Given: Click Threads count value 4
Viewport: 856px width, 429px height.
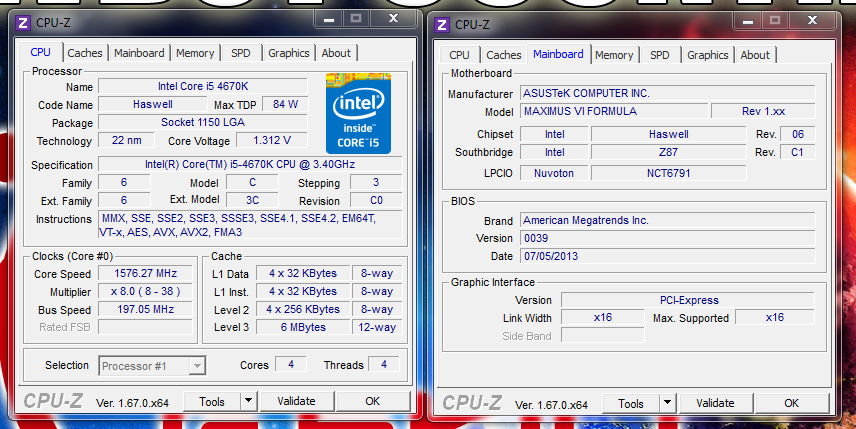Looking at the screenshot, I should click(384, 364).
